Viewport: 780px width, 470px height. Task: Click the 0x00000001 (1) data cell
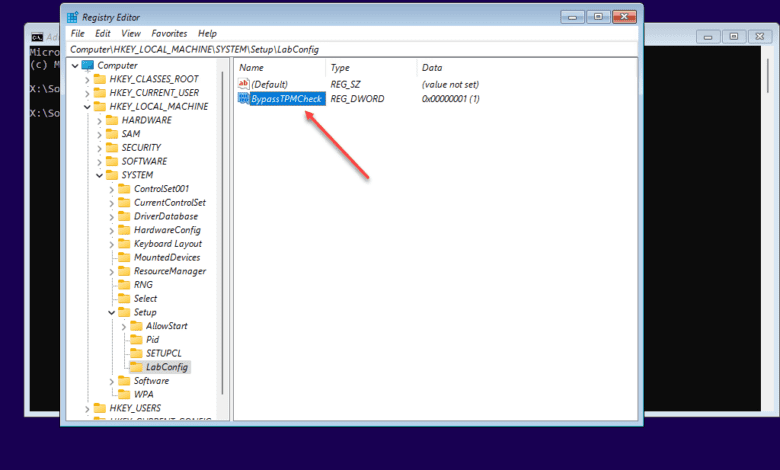[x=450, y=98]
